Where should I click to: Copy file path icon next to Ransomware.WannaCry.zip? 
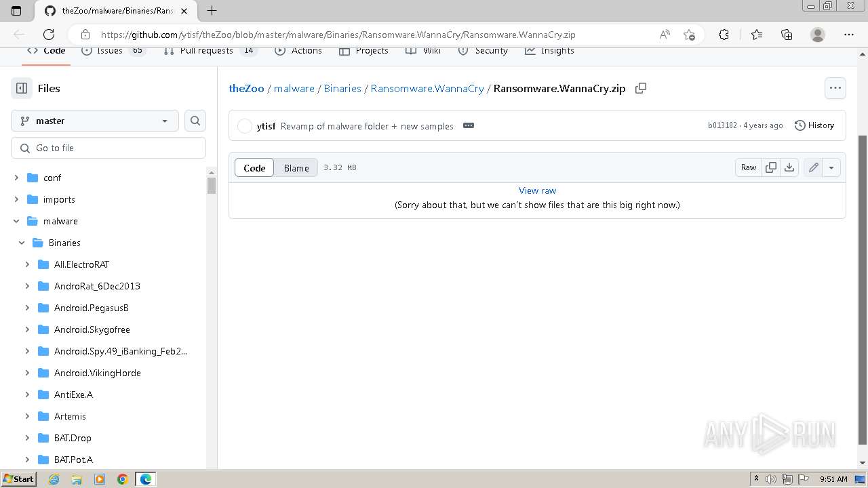click(640, 88)
